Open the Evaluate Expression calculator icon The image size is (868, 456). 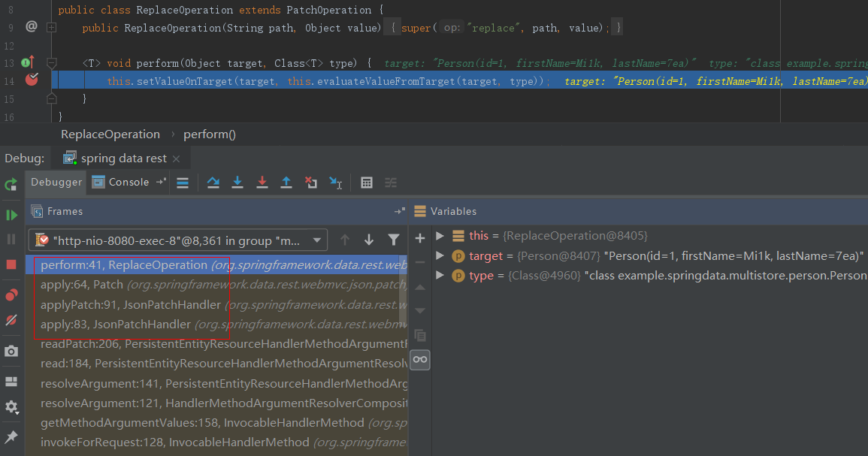(367, 183)
